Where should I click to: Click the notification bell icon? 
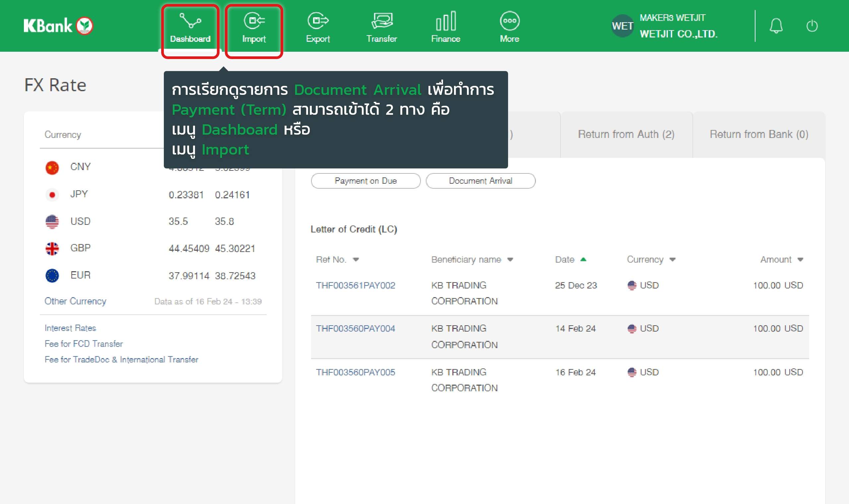click(776, 26)
